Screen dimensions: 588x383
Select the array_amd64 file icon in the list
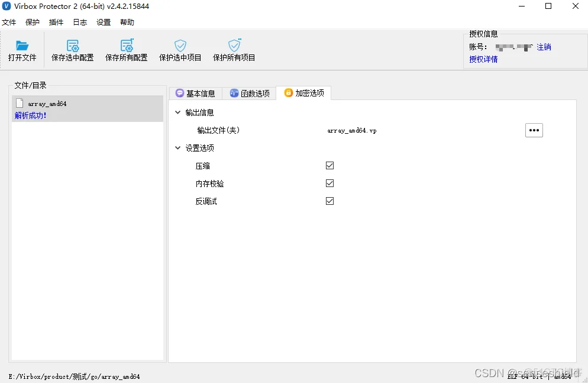[20, 103]
